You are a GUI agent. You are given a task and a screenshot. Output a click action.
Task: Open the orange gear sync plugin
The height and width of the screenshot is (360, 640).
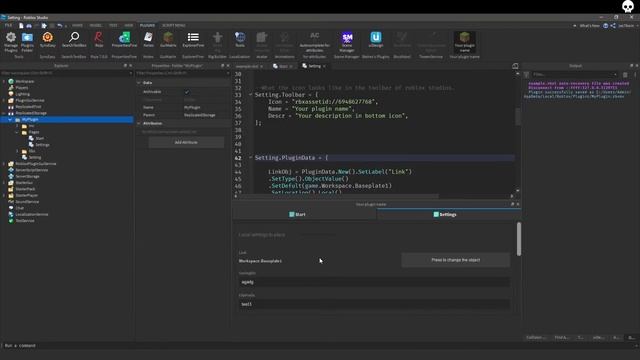click(x=48, y=40)
